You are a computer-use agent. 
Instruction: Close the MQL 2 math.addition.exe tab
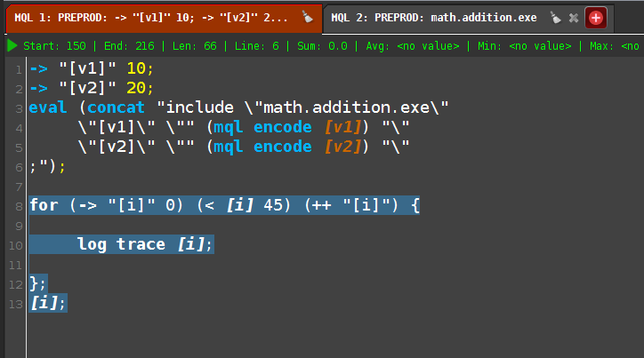coord(574,18)
